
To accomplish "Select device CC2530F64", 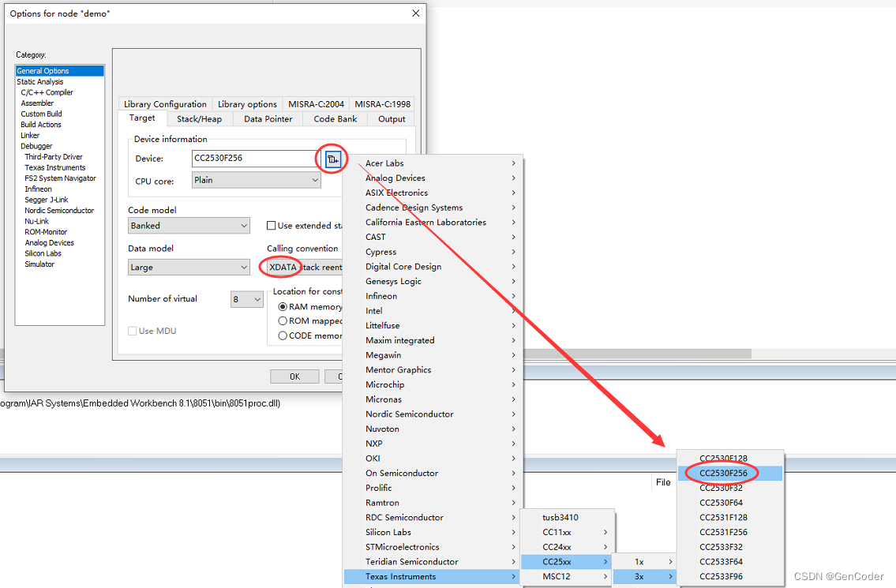I will (x=729, y=503).
